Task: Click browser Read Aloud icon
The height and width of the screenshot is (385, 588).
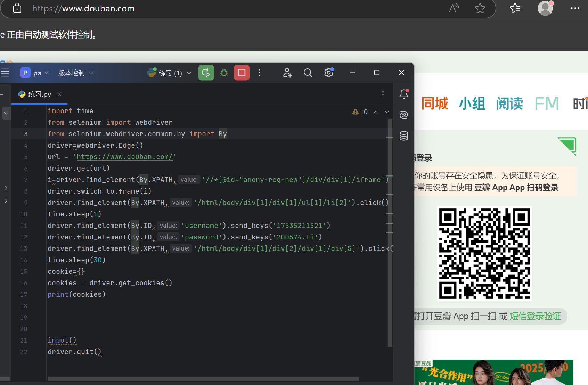Action: pos(454,8)
